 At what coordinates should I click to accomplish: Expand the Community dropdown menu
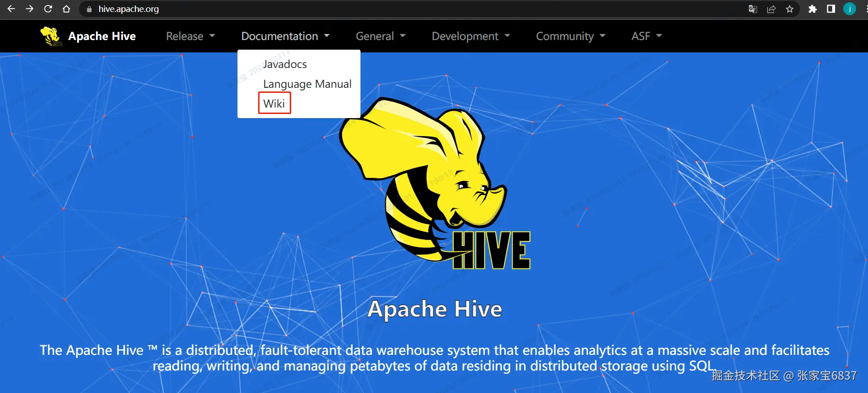[x=571, y=36]
